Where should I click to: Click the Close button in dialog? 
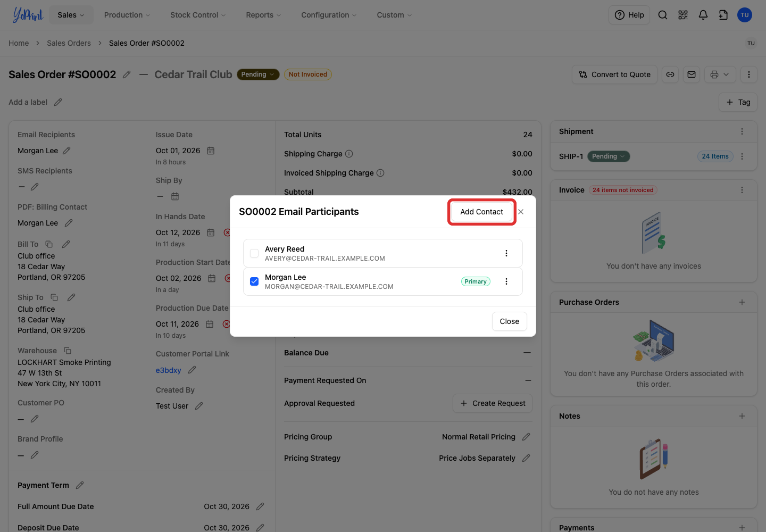point(510,321)
